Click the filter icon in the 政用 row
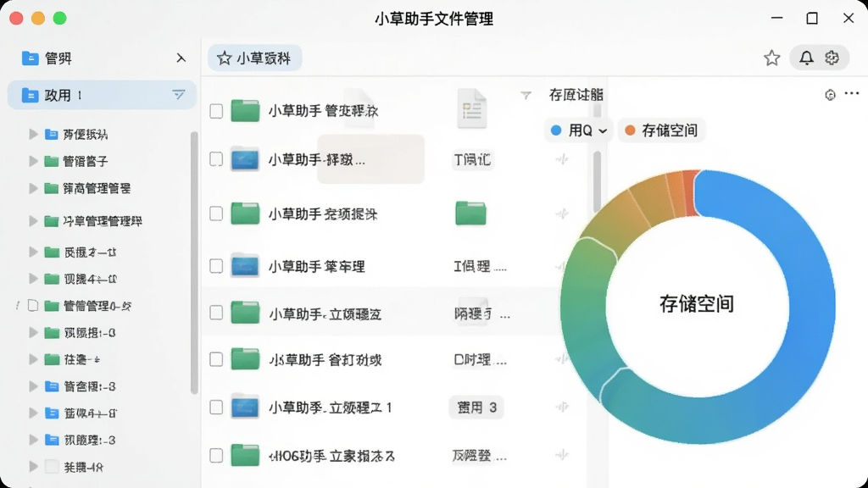This screenshot has width=868, height=488. (x=178, y=95)
